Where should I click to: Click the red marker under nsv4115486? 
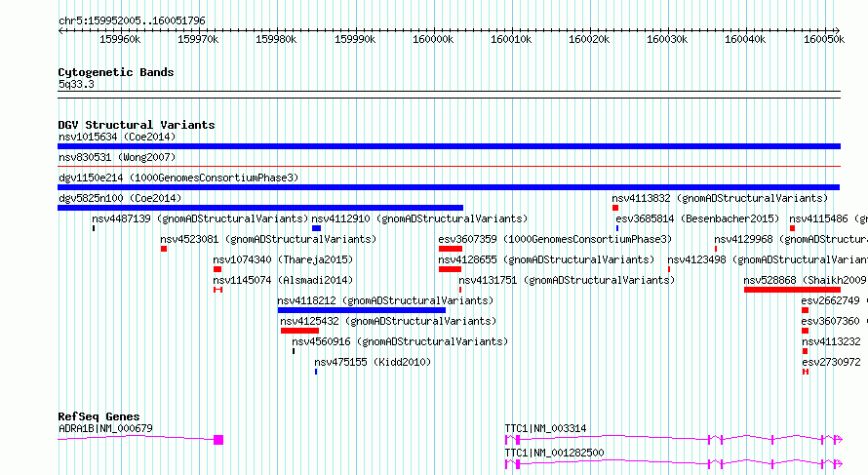792,228
